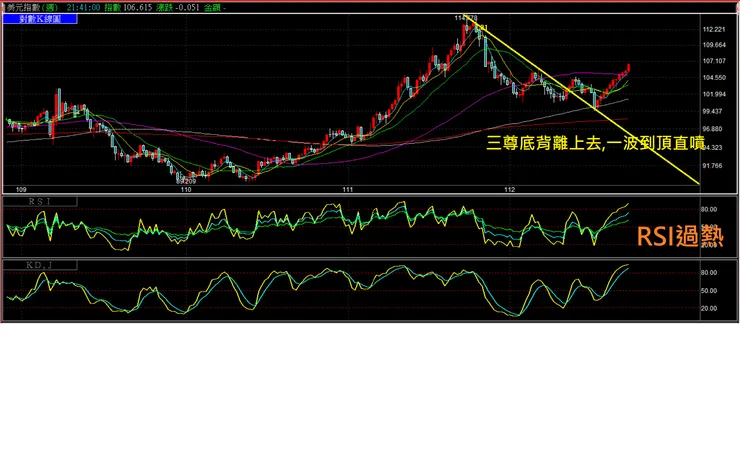The height and width of the screenshot is (464, 740).
Task: Click the index value 106.615
Action: click(x=138, y=8)
